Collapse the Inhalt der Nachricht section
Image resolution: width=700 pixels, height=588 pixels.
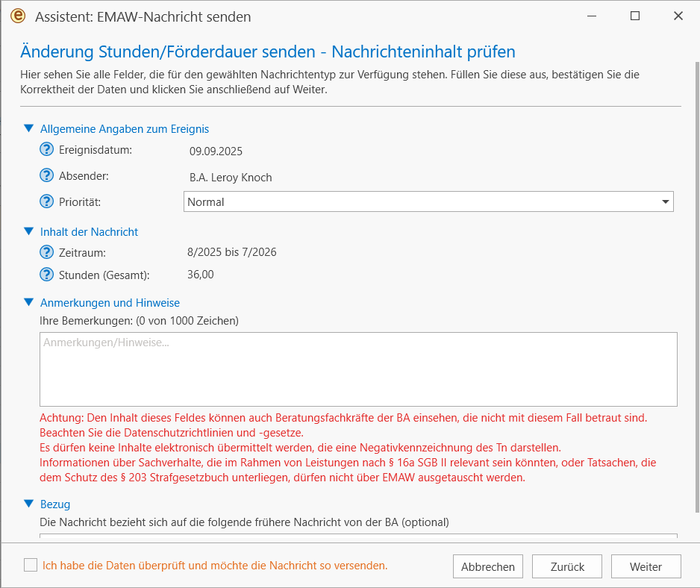28,231
